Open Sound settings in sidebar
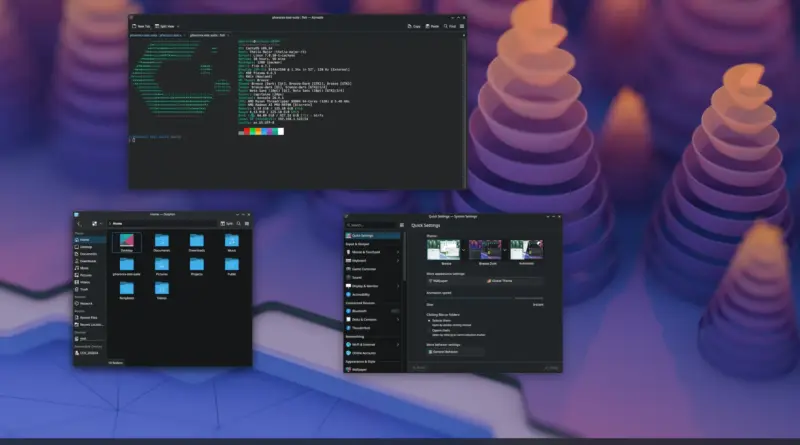This screenshot has width=800, height=445. (x=372, y=278)
